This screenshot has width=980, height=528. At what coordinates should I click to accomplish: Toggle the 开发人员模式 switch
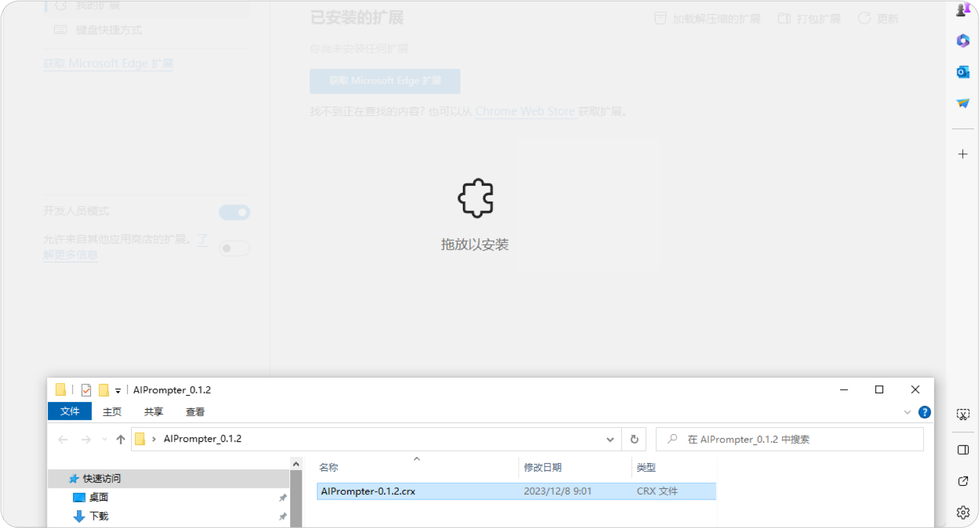point(235,212)
